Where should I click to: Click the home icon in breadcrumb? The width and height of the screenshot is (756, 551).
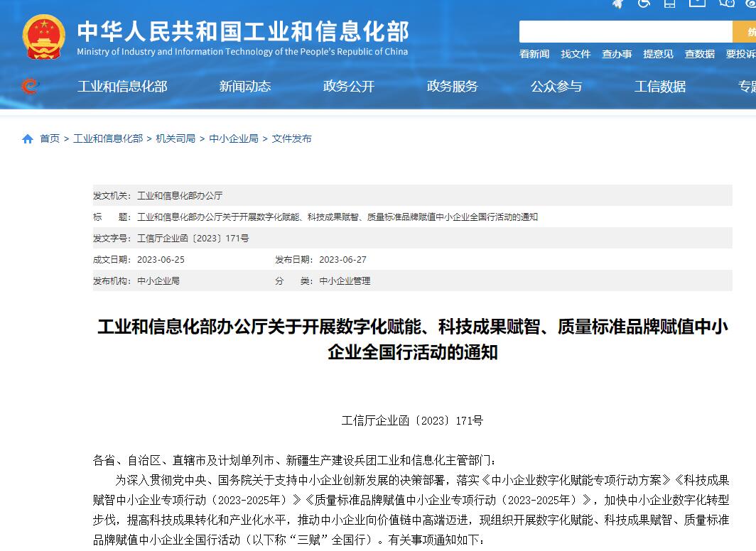(28, 139)
